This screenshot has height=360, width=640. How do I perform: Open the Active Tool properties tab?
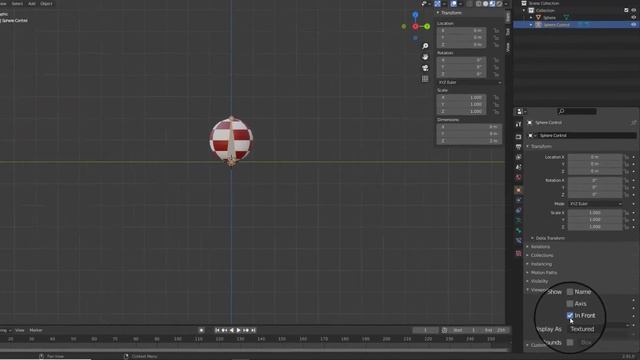pyautogui.click(x=518, y=124)
